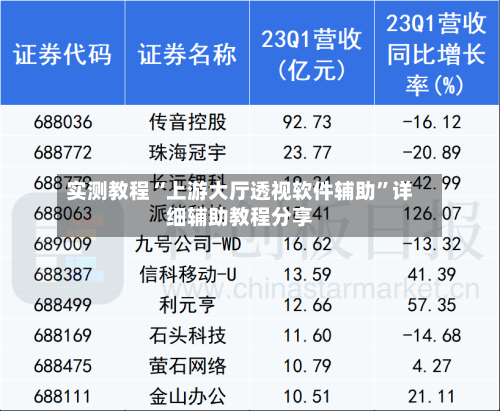Select the growth rate 21.11

pos(432,397)
